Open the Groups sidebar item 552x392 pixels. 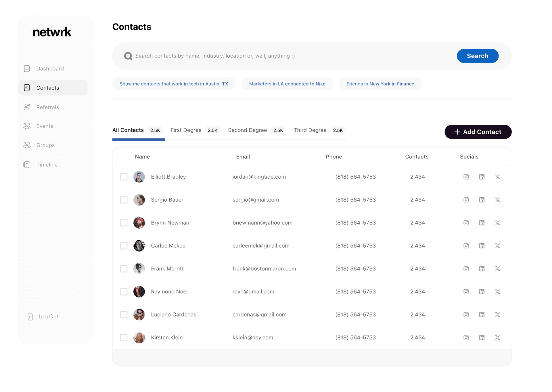pyautogui.click(x=45, y=145)
